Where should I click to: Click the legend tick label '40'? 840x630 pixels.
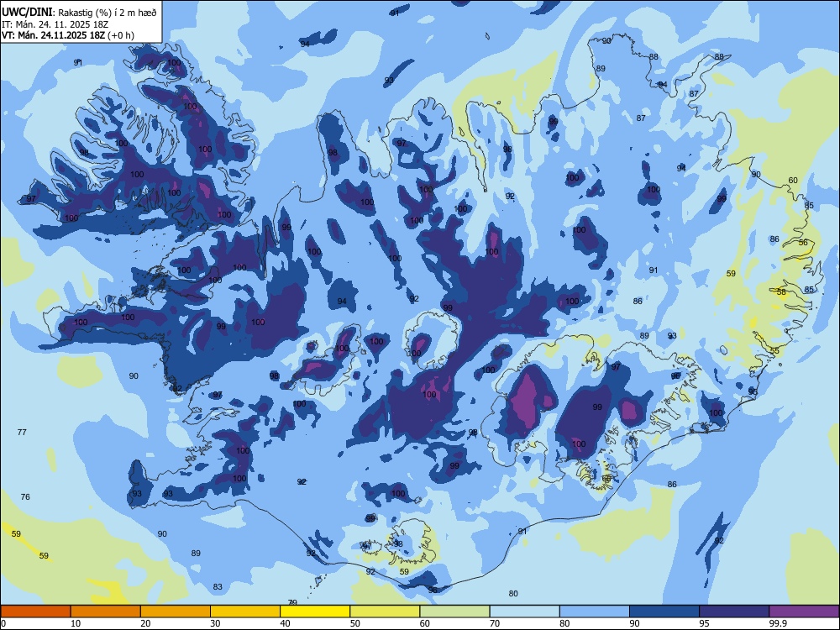pyautogui.click(x=286, y=623)
